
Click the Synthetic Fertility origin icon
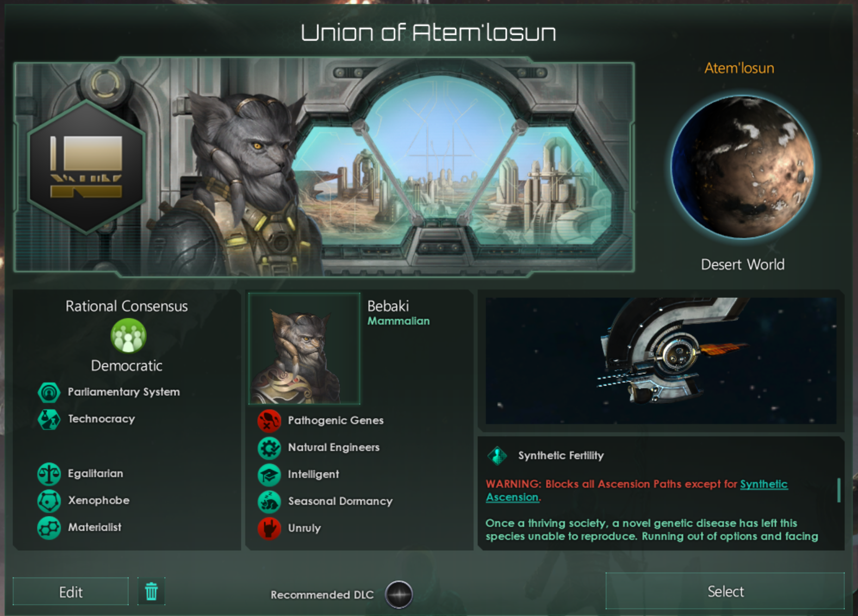pos(497,456)
